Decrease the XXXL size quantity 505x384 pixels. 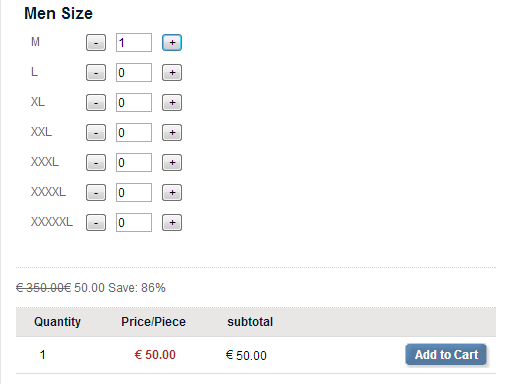pos(96,163)
